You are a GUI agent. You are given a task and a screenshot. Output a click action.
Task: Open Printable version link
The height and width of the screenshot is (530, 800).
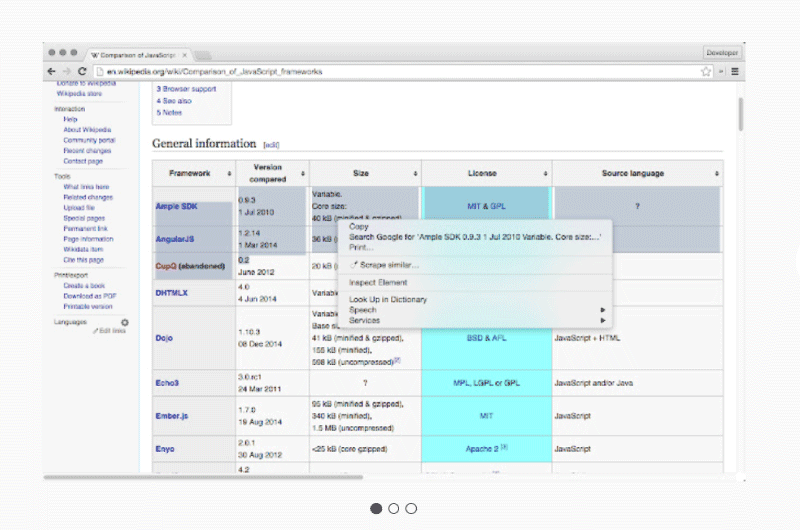pos(88,307)
